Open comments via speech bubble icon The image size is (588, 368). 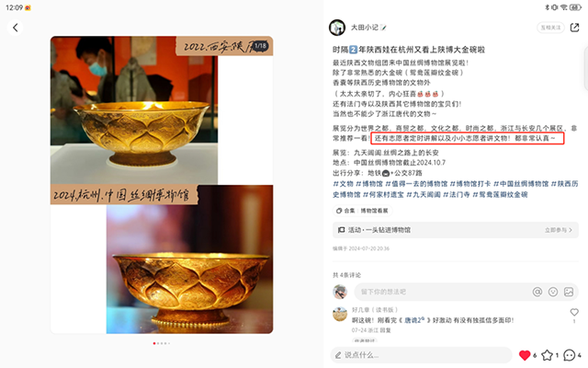[x=570, y=355]
